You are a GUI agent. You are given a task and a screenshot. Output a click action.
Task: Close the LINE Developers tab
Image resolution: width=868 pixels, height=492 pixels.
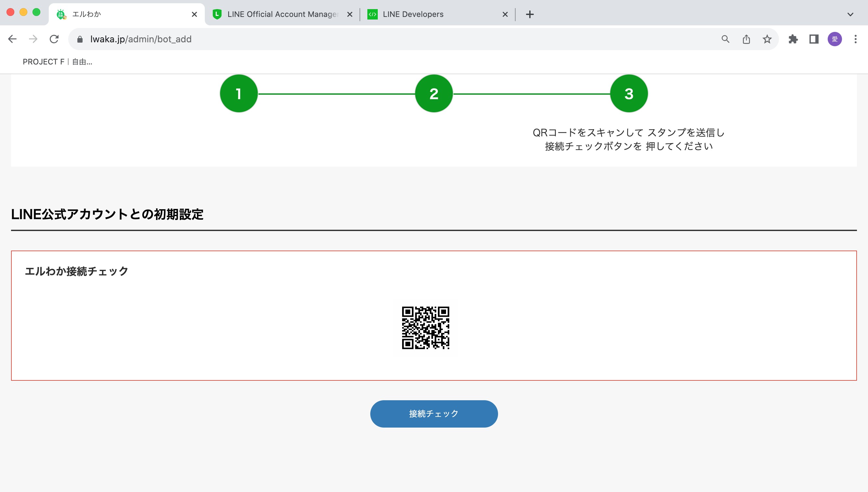pos(505,14)
